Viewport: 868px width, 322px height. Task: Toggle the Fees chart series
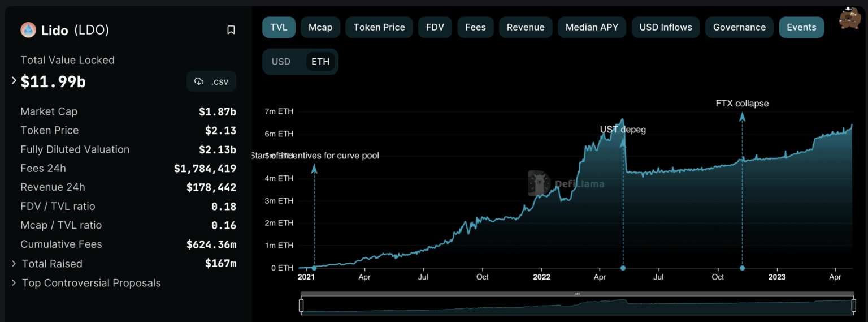(475, 27)
